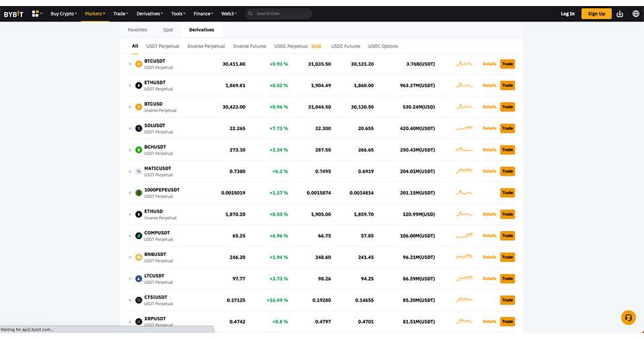Open the customer support headset icon

click(x=629, y=318)
